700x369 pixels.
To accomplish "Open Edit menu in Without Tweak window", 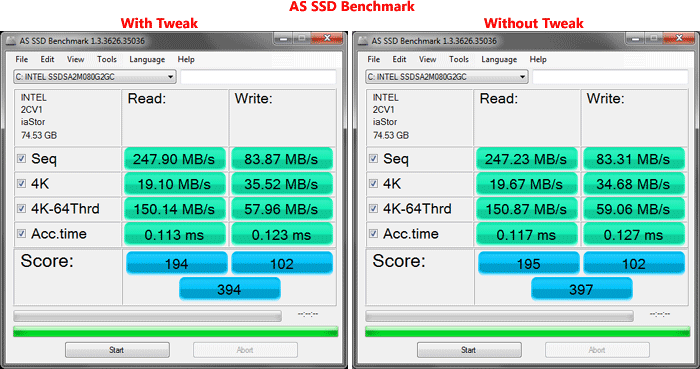I will click(x=399, y=59).
